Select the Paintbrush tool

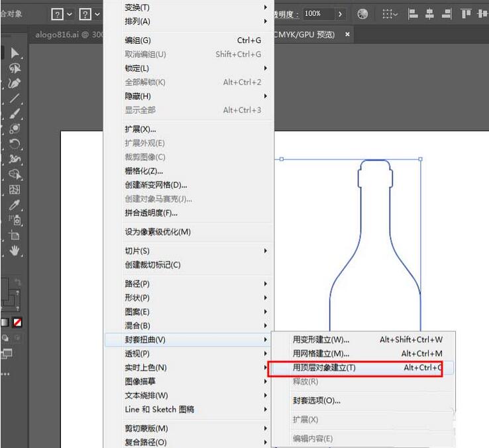tap(15, 113)
